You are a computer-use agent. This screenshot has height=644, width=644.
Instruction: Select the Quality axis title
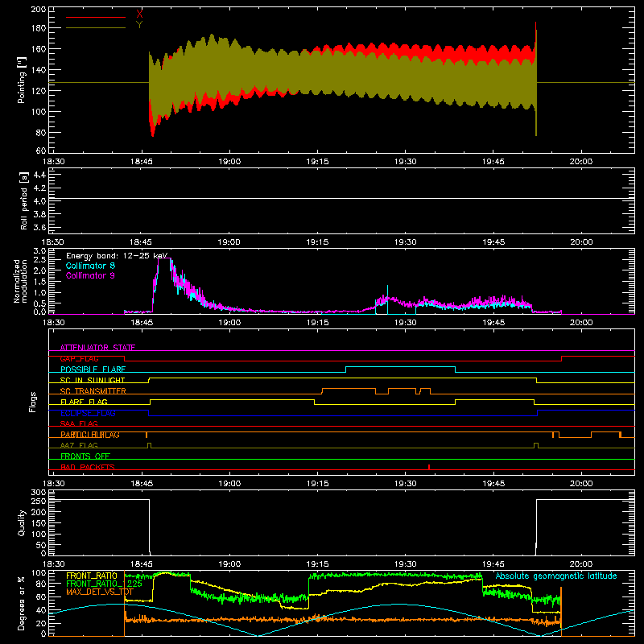pos(22,522)
